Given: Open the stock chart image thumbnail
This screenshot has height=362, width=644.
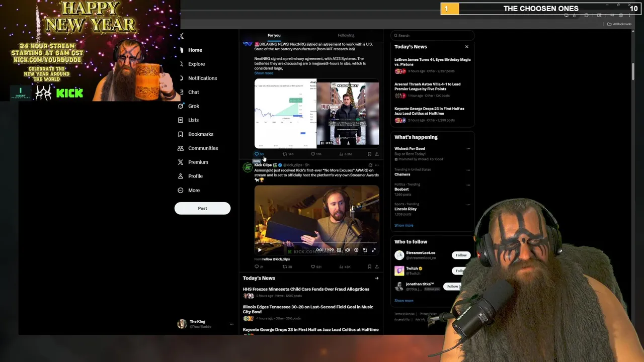Looking at the screenshot, I should pos(285,113).
